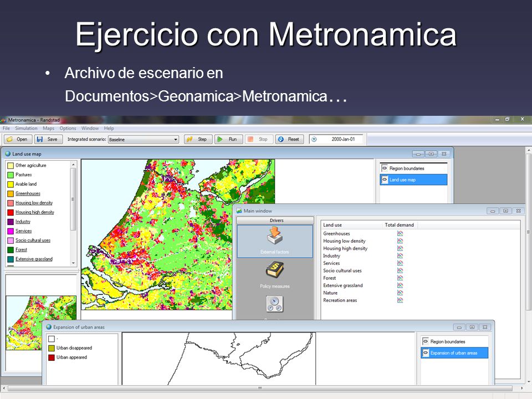Open the Simulation menu
The height and width of the screenshot is (399, 532).
coord(26,128)
